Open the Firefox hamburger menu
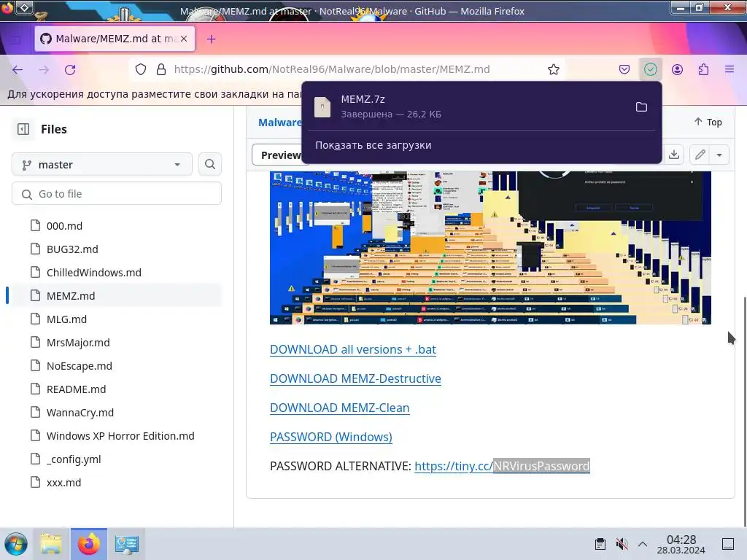This screenshot has height=560, width=747. pos(729,69)
